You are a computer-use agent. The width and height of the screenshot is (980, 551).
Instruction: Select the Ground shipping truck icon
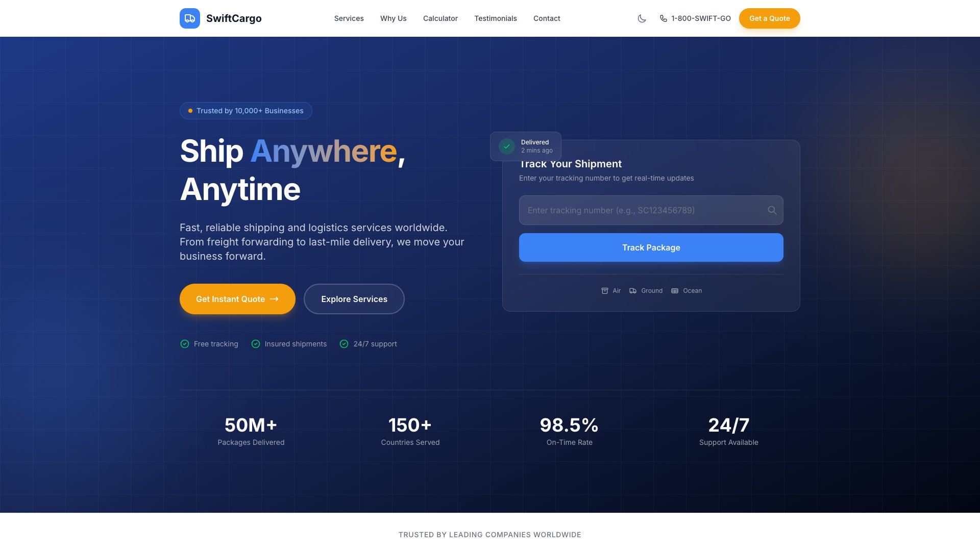[633, 291]
